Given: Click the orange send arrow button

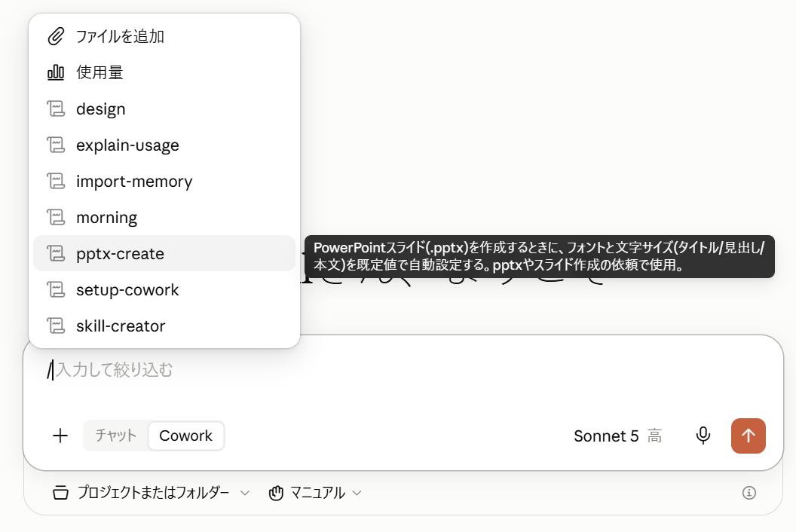Looking at the screenshot, I should point(749,436).
